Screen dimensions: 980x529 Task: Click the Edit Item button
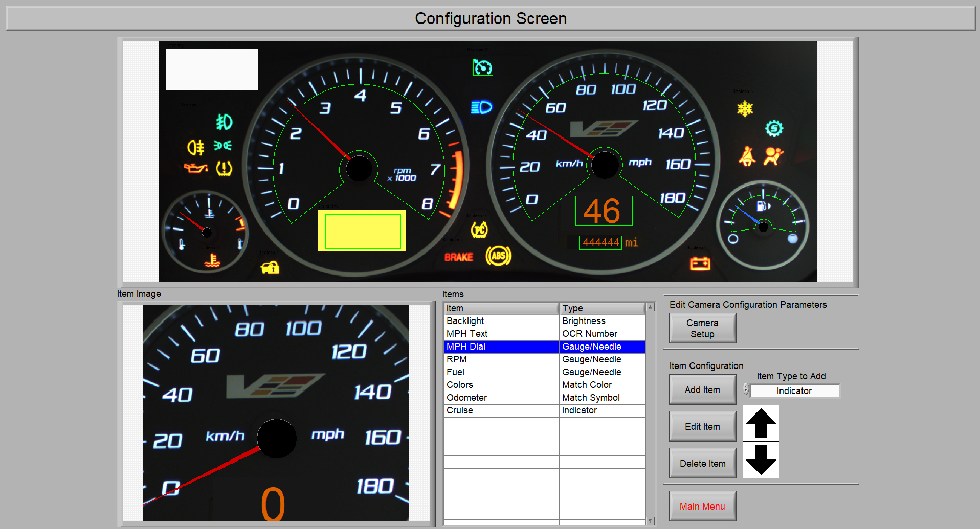pos(702,426)
